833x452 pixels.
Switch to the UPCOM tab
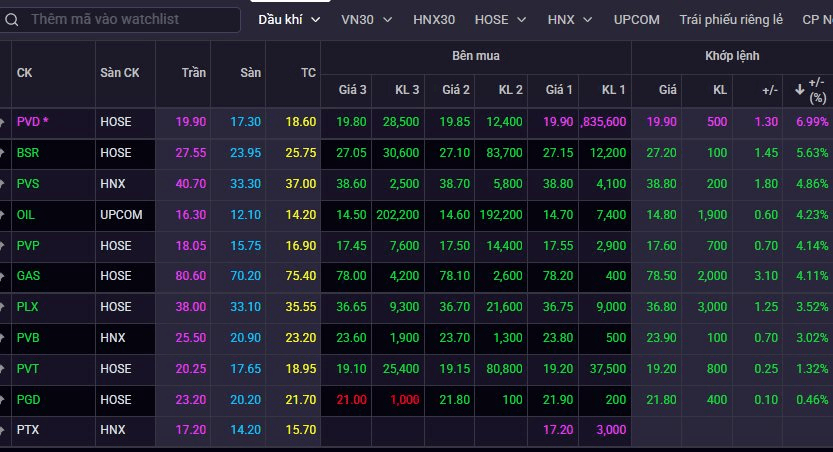tap(636, 20)
